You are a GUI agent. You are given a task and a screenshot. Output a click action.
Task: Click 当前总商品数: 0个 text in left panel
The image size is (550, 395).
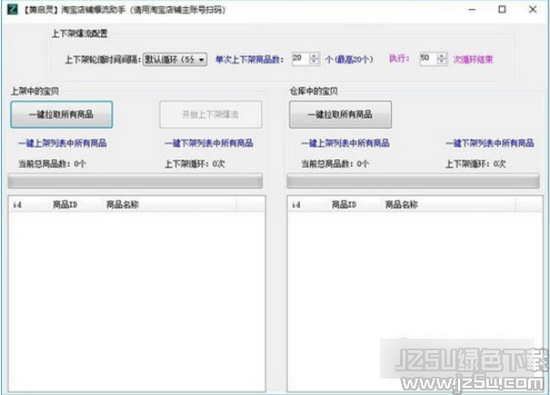pos(52,164)
